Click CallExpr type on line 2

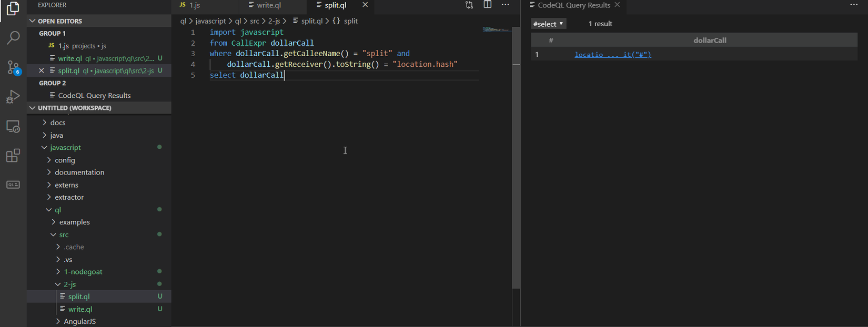coord(249,43)
